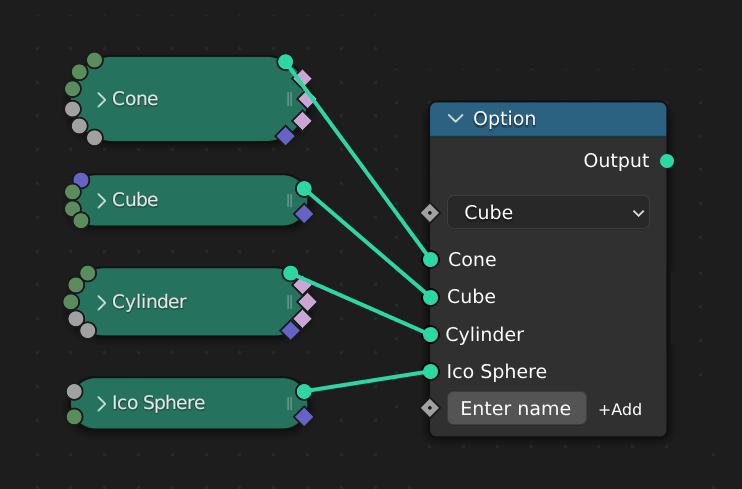The height and width of the screenshot is (489, 742).
Task: Click the Ico Sphere input socket on Option node
Action: pos(430,372)
